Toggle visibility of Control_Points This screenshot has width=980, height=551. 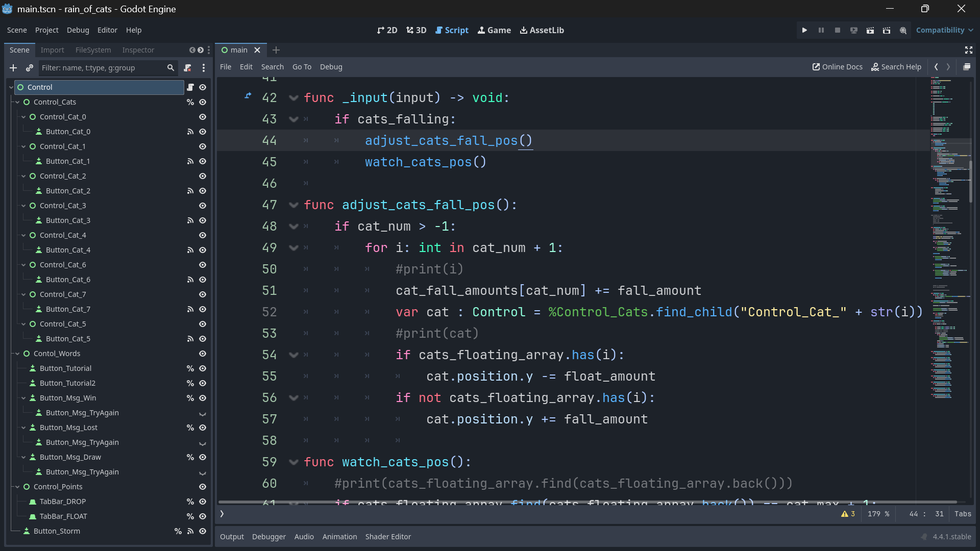click(203, 487)
